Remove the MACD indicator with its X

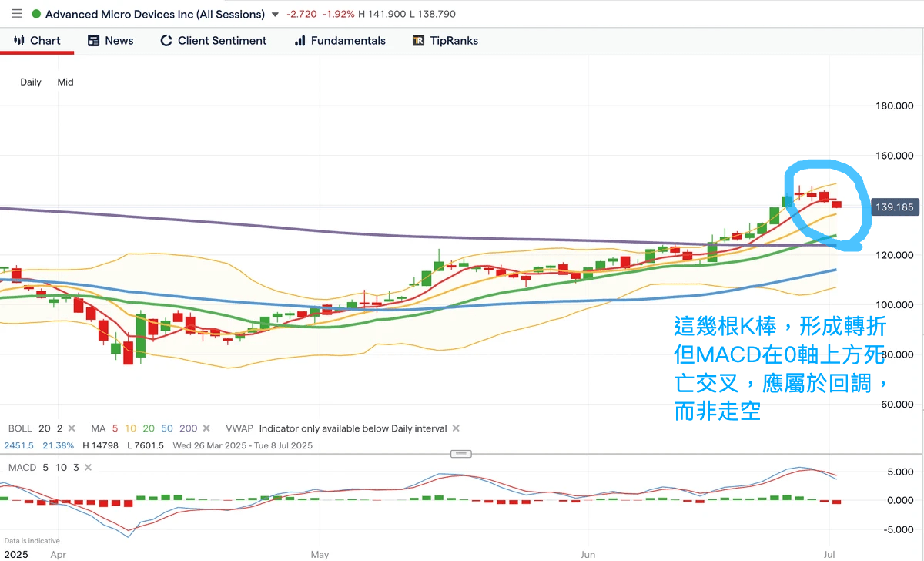click(x=87, y=468)
